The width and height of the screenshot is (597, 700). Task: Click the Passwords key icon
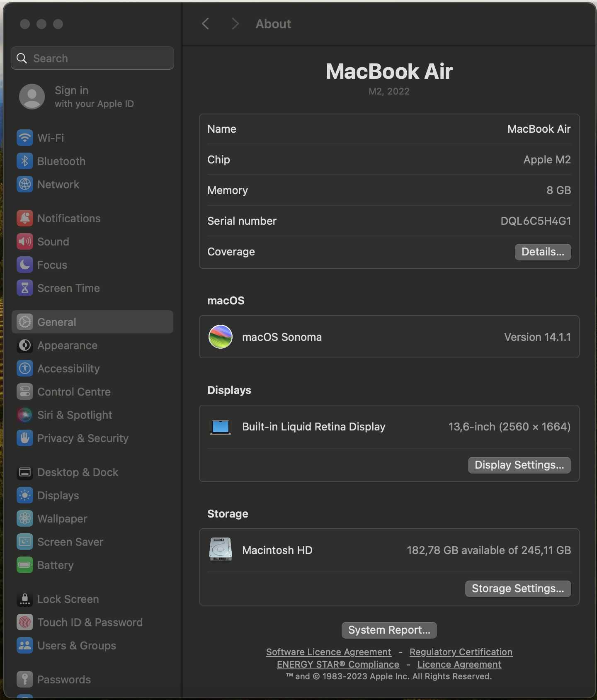click(x=25, y=679)
